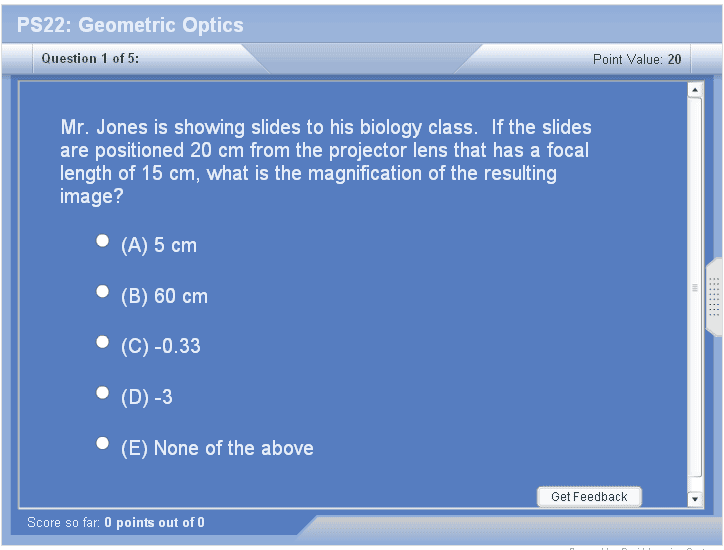The image size is (724, 550).
Task: Click the Mr. Jones question text
Action: [x=325, y=162]
